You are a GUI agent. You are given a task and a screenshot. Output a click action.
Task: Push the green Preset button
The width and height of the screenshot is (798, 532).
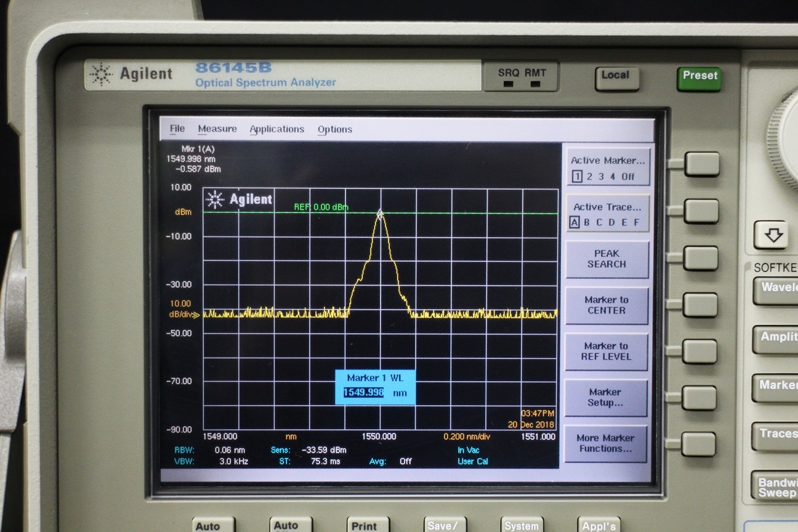pyautogui.click(x=699, y=78)
